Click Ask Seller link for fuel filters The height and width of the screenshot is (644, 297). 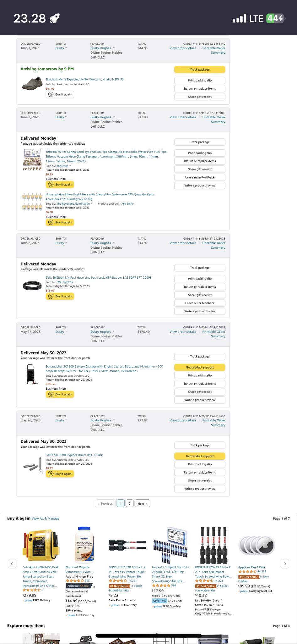tap(127, 204)
